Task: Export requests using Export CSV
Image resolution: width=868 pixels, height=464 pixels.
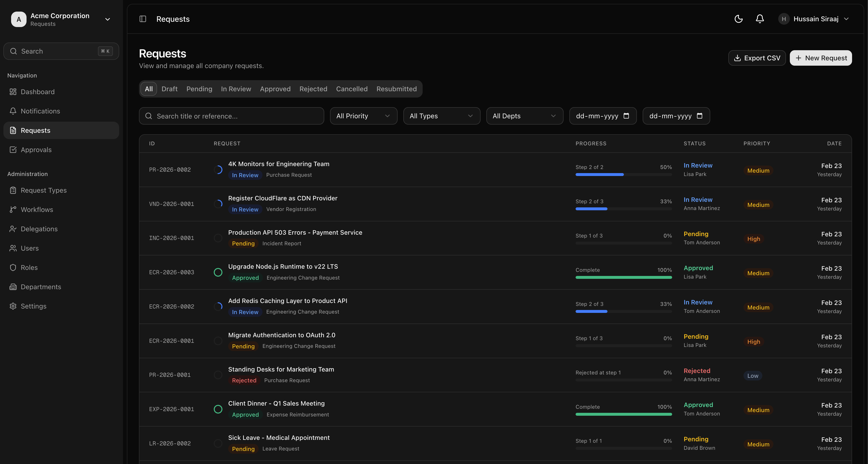Action: coord(757,58)
